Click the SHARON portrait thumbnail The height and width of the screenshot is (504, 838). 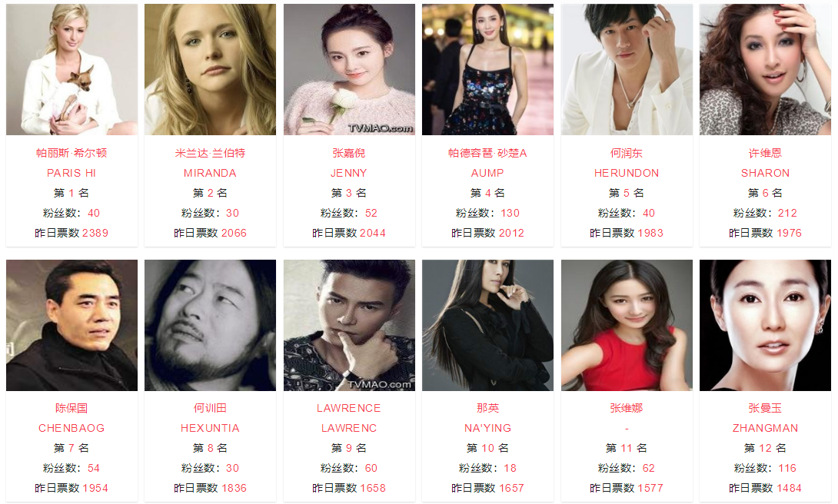765,69
